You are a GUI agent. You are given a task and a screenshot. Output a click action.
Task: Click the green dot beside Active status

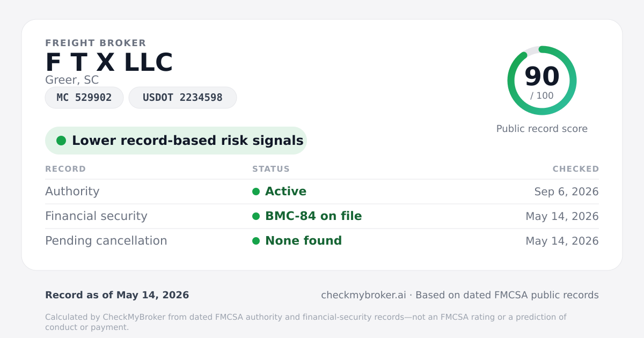(x=256, y=192)
